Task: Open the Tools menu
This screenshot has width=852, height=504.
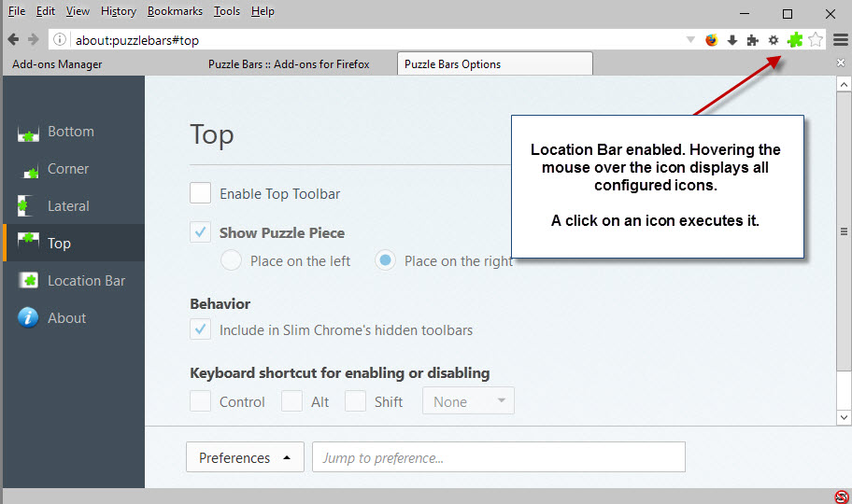Action: [227, 11]
